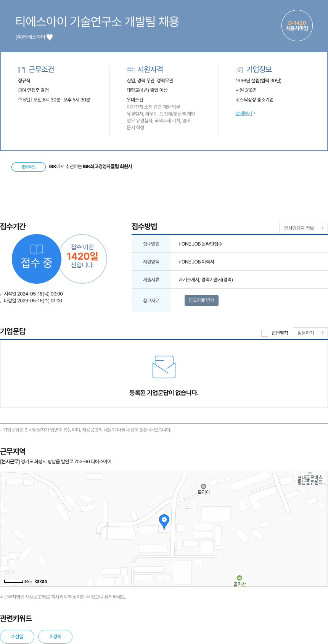Click the job title 티에스아이 기술연구소 개발팀 채용
This screenshot has height=644, width=328.
point(97,21)
